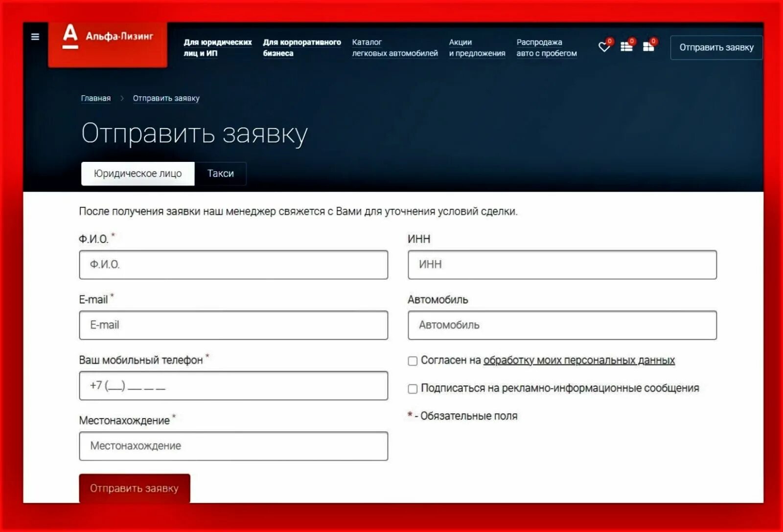Submit form with red Отправить заявку button
The height and width of the screenshot is (532, 783).
135,488
